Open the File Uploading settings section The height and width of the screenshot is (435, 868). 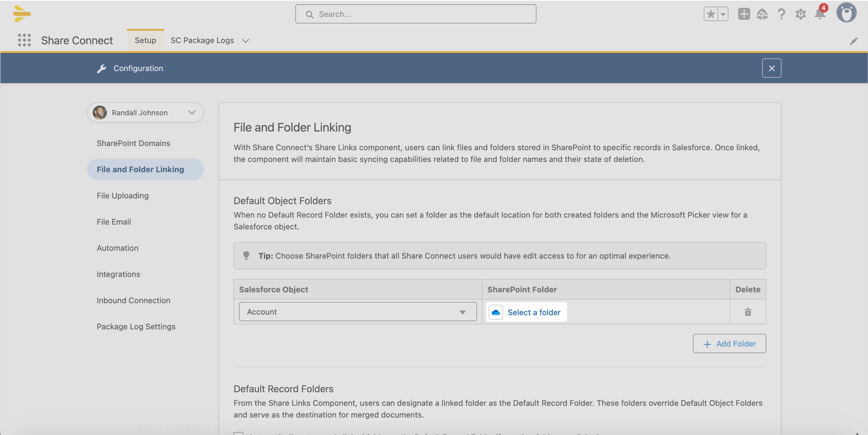point(123,196)
